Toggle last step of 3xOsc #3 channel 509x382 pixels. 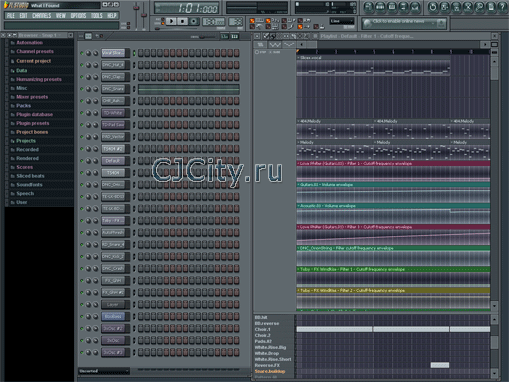point(237,352)
